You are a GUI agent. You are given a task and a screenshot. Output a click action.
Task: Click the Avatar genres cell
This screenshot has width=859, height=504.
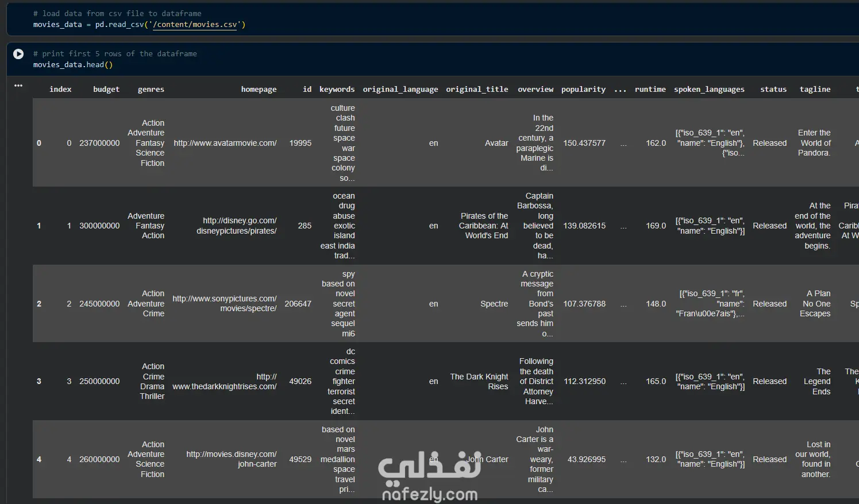[146, 143]
